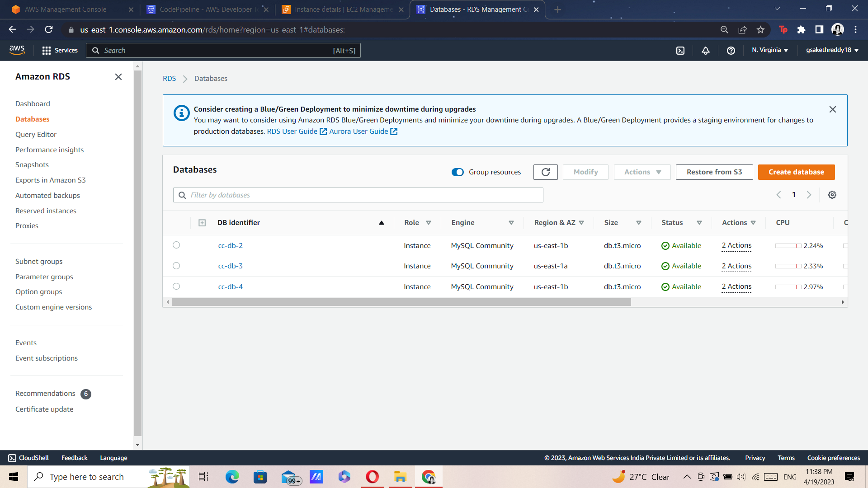Expand the Actions dropdown
868x488 pixels.
coord(642,172)
